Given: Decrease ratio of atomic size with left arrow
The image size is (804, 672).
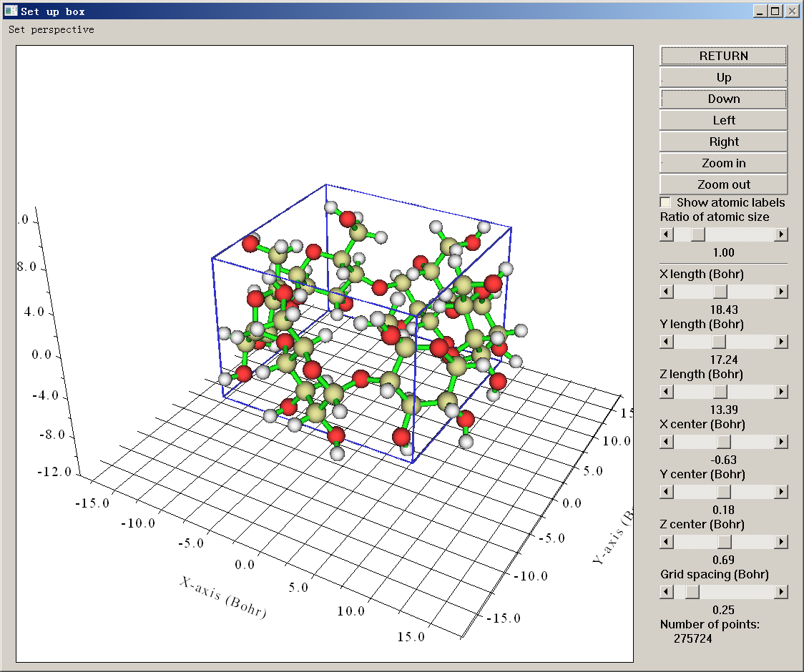Looking at the screenshot, I should point(667,234).
